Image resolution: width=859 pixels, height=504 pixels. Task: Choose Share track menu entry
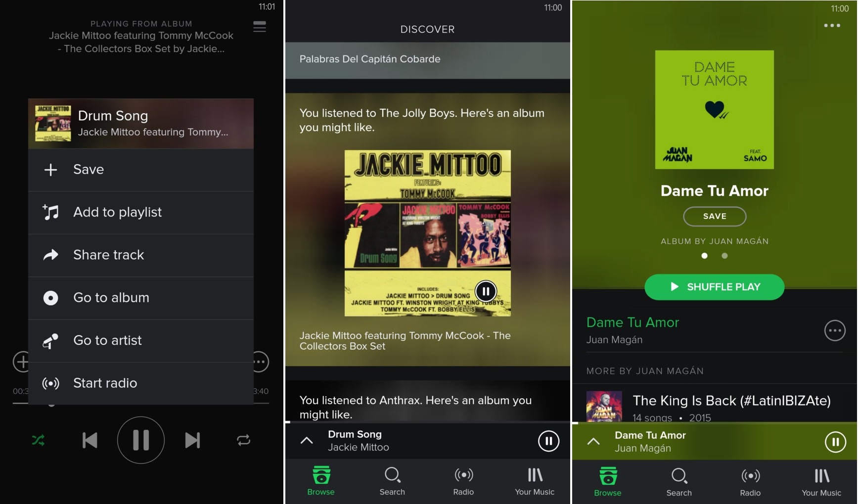tap(141, 255)
